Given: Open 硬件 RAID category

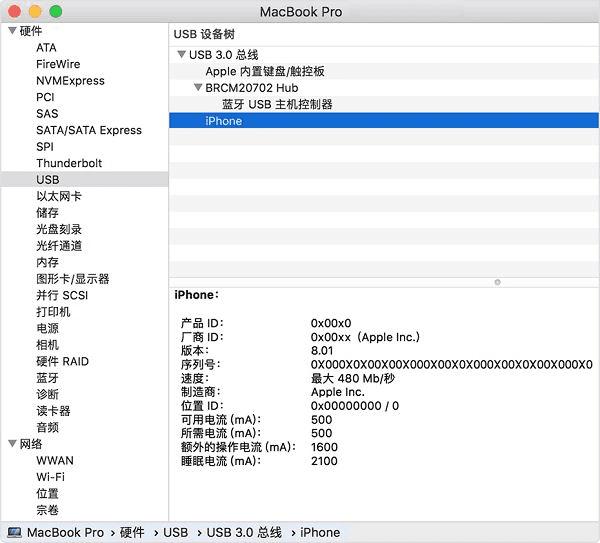Looking at the screenshot, I should click(62, 361).
